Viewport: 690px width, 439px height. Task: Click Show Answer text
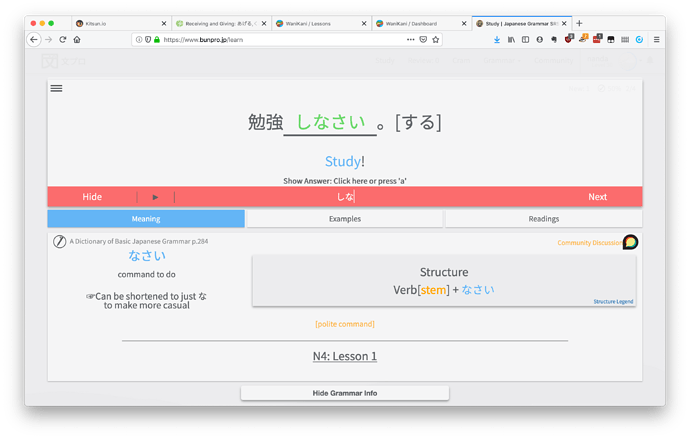coord(345,181)
